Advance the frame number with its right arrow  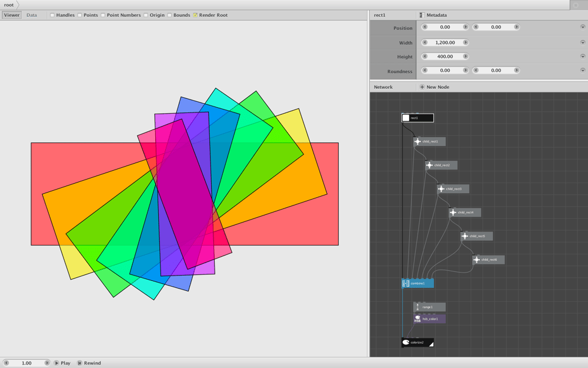pyautogui.click(x=47, y=363)
